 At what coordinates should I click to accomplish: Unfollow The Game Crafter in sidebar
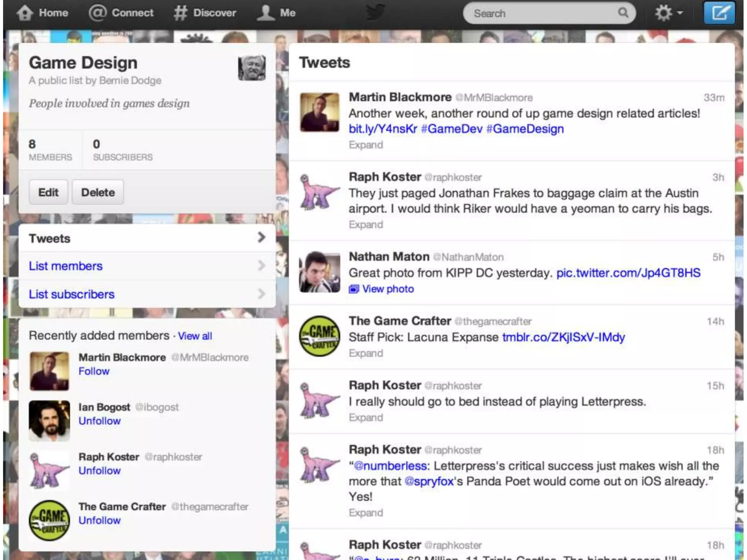[x=100, y=520]
